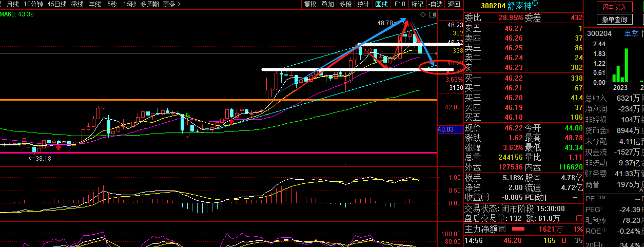
Task: Click the MA60: 43.39 indicator label
Action: click(17, 14)
